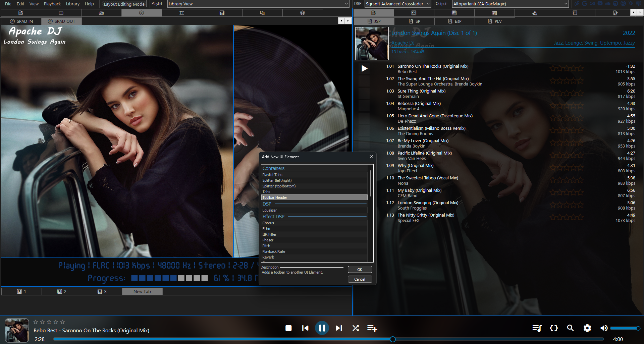Open settings with the bottom gear icon
This screenshot has height=344, width=644.
587,328
